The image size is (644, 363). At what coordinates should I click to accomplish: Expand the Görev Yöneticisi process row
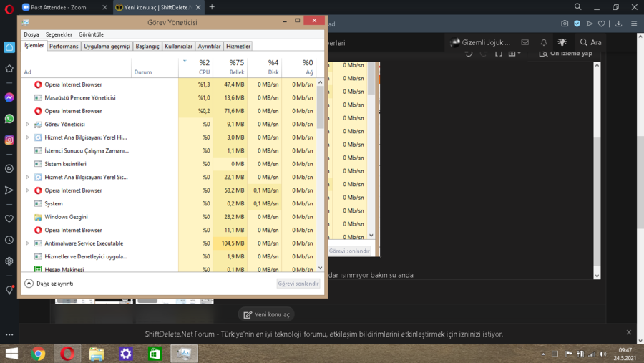(27, 124)
